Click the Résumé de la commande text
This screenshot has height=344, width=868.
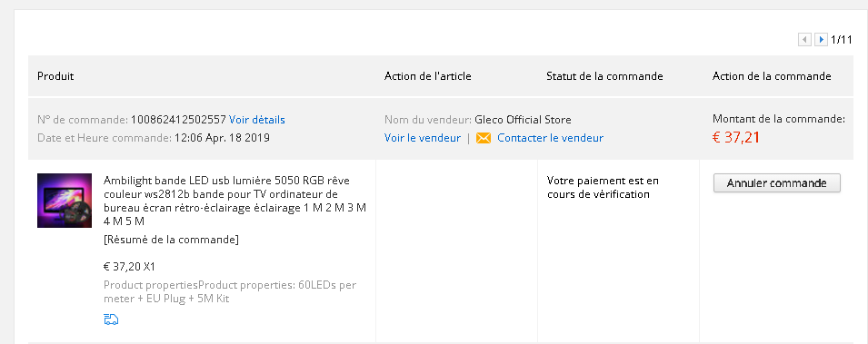[171, 240]
